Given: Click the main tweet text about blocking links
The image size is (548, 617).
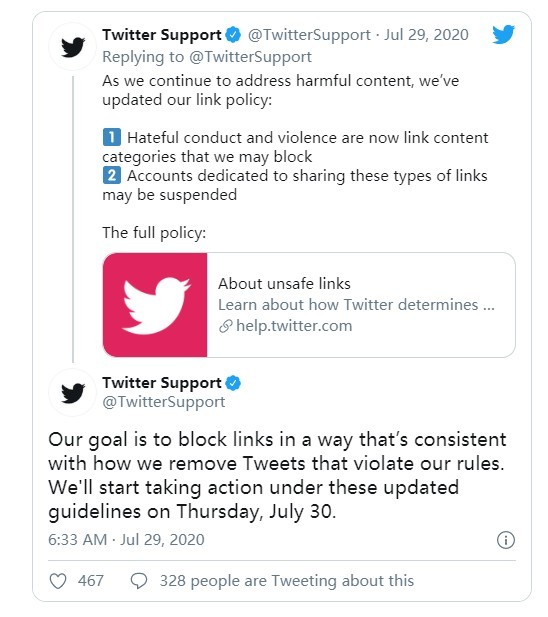Looking at the screenshot, I should click(277, 475).
